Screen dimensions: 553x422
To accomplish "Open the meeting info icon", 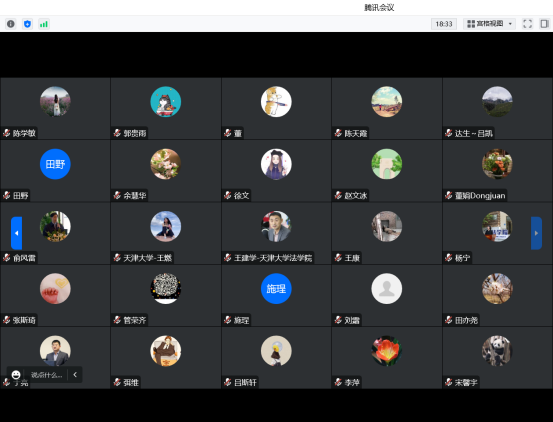I will tap(11, 24).
